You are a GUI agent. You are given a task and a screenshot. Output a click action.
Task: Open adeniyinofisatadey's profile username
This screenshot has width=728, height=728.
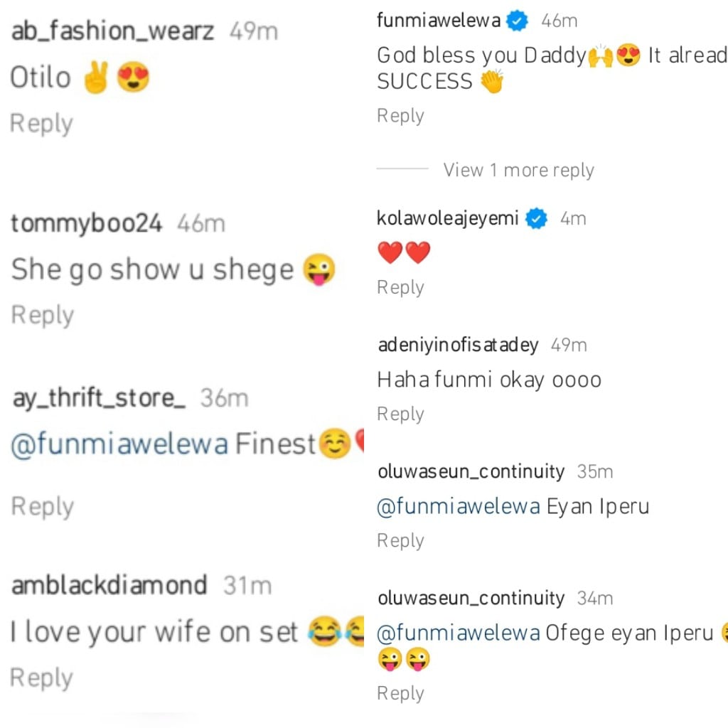click(458, 346)
